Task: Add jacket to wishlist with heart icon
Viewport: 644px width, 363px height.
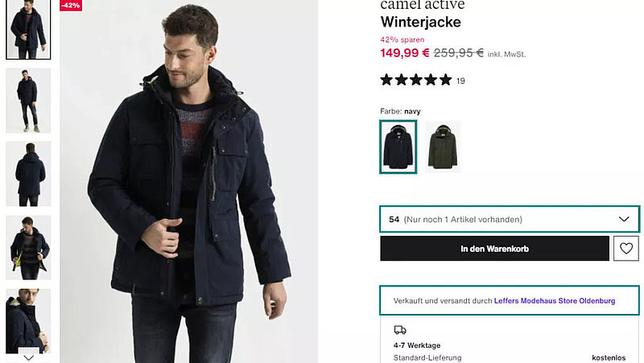Action: tap(625, 249)
